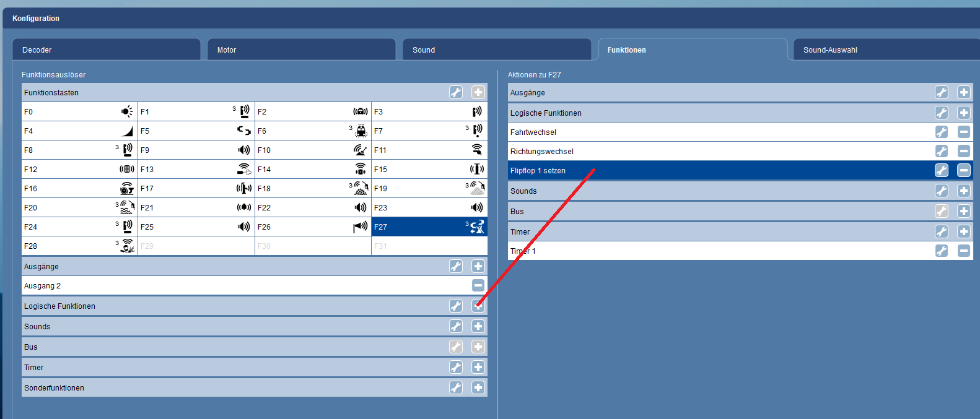This screenshot has width=980, height=419.
Task: Remove Fahrtwechsel using its minus icon
Action: point(964,132)
